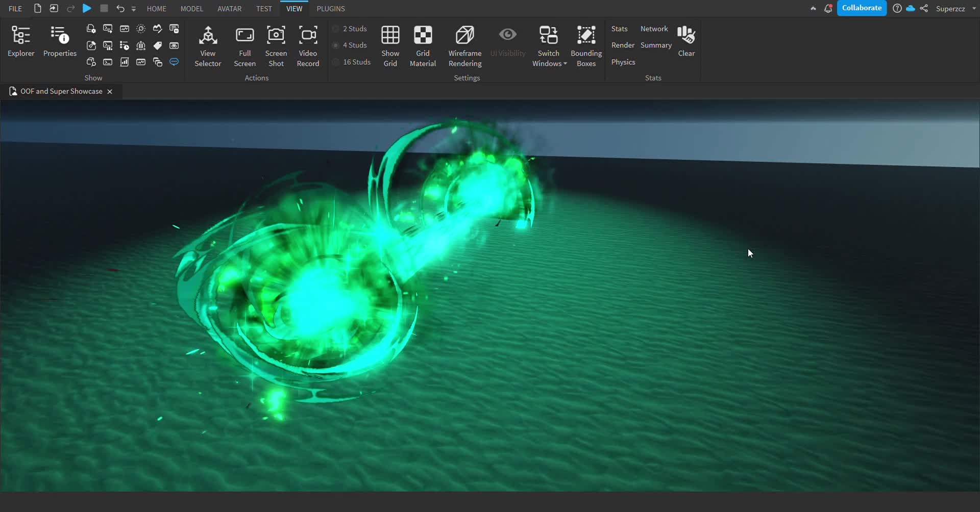Click the Collaborate button
This screenshot has width=980, height=512.
862,8
